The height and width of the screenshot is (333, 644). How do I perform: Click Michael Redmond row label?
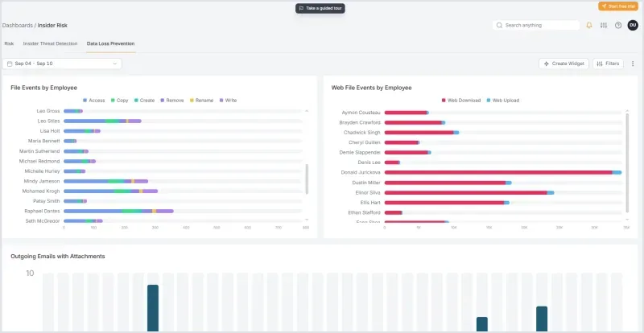[x=39, y=161]
